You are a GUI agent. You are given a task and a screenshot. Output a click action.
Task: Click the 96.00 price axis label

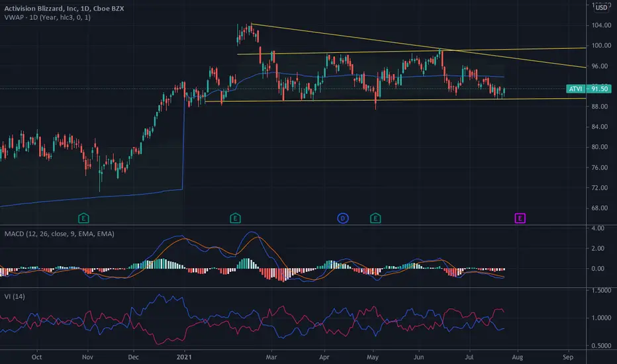(601, 66)
